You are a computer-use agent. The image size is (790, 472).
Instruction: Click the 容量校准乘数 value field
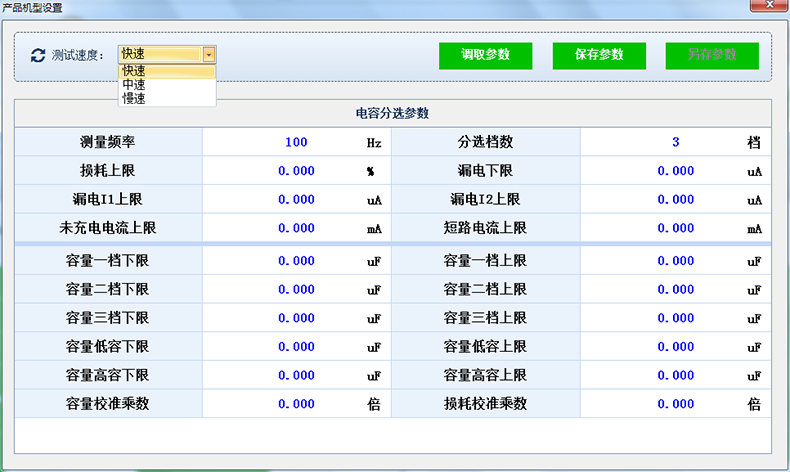296,405
